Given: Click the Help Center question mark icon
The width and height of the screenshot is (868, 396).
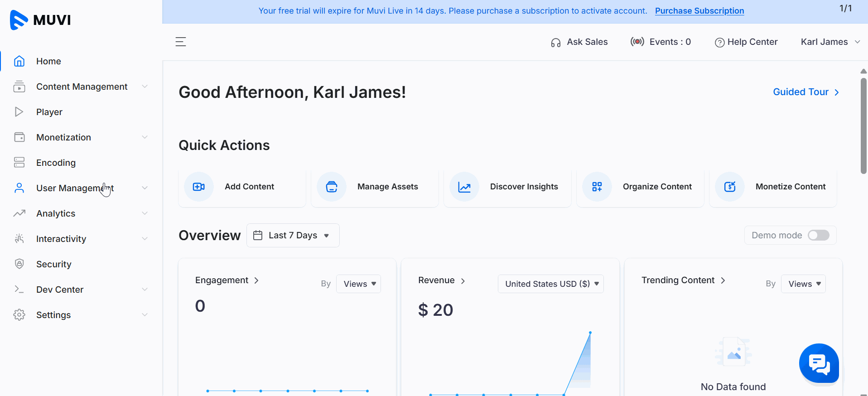Looking at the screenshot, I should [x=719, y=43].
